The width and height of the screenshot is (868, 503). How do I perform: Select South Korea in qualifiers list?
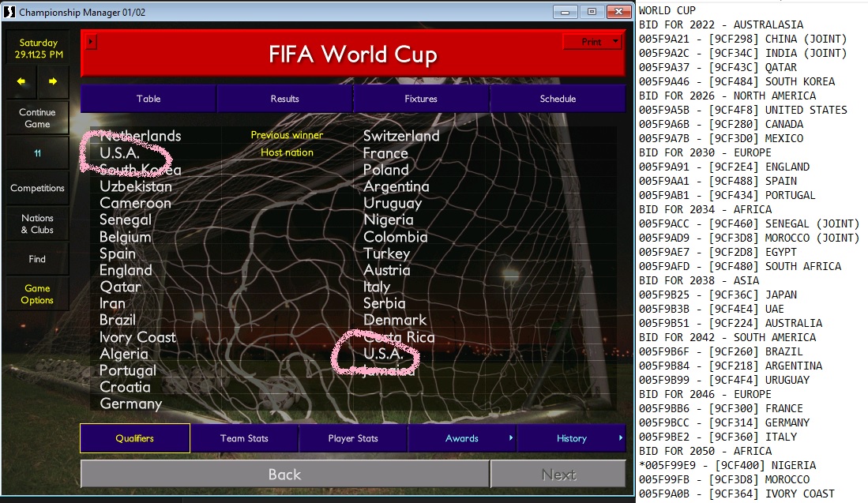[140, 169]
